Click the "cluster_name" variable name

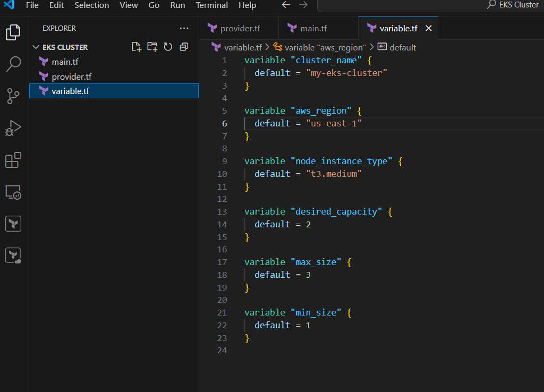click(326, 61)
